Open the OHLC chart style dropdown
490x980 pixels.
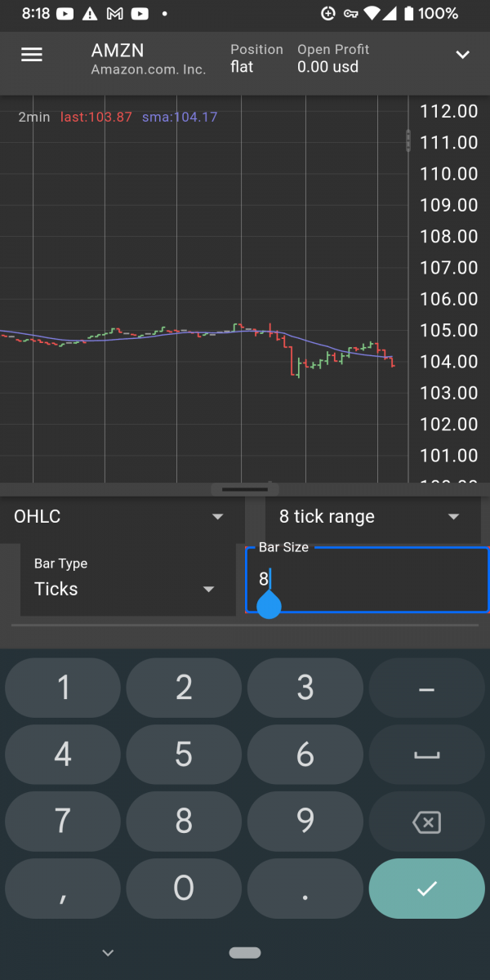(119, 517)
